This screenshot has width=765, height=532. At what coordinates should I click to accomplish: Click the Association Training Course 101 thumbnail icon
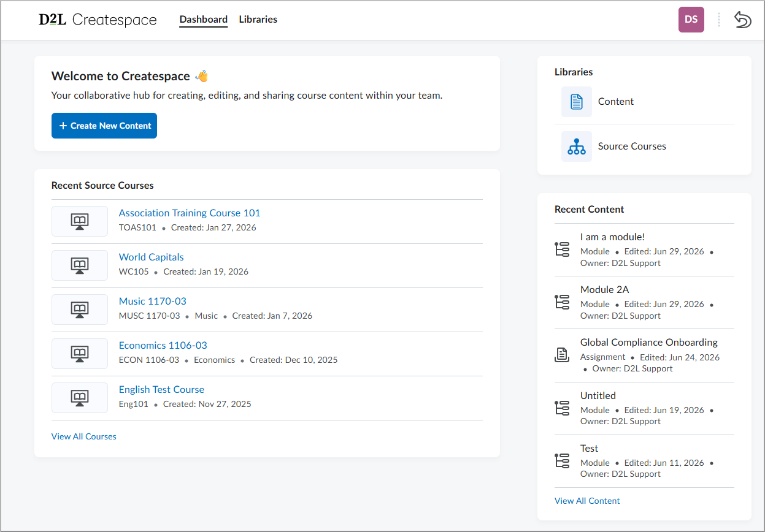[x=80, y=221]
